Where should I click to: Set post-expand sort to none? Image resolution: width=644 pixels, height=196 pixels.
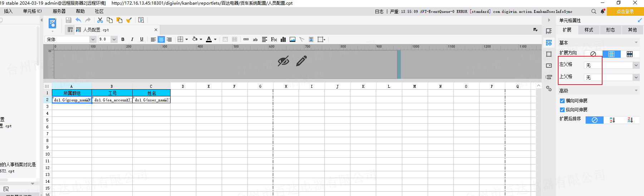pos(595,120)
